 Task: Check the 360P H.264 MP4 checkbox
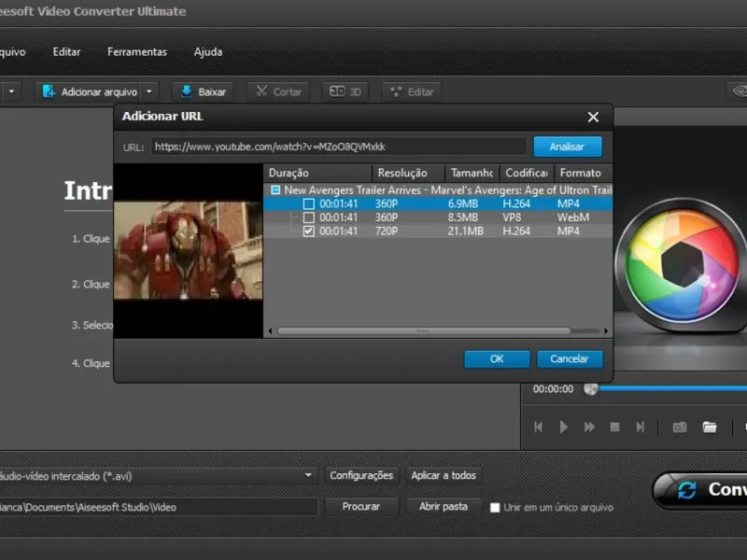click(309, 203)
